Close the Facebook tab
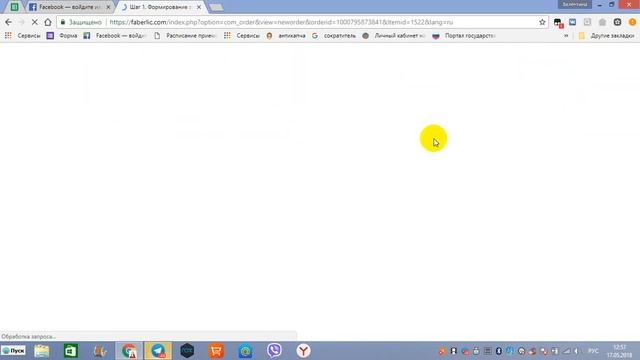The width and height of the screenshot is (640, 360). pos(108,7)
